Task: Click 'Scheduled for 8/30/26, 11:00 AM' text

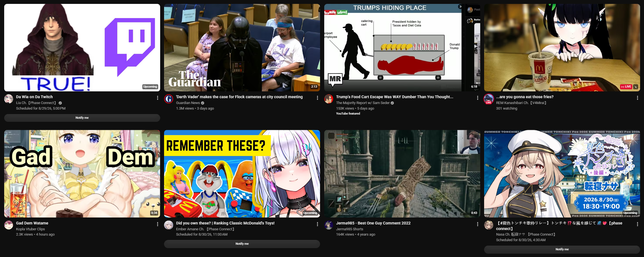Action: coord(202,234)
